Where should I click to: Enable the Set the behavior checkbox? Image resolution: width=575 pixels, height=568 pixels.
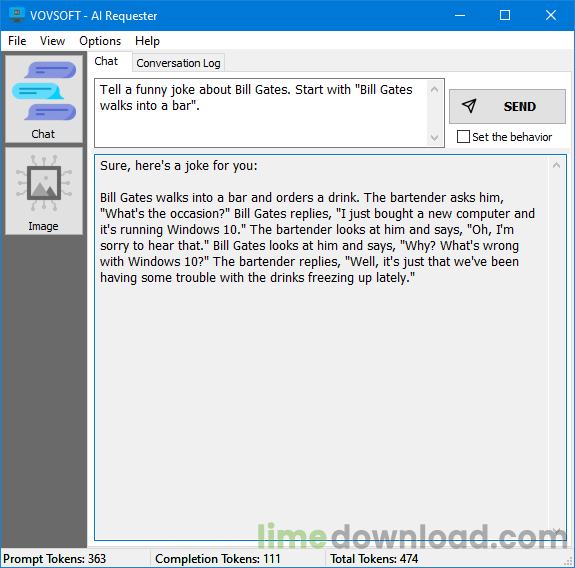coord(463,137)
